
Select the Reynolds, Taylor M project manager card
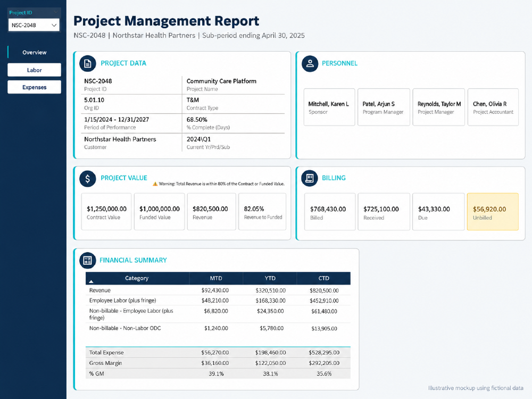click(439, 107)
